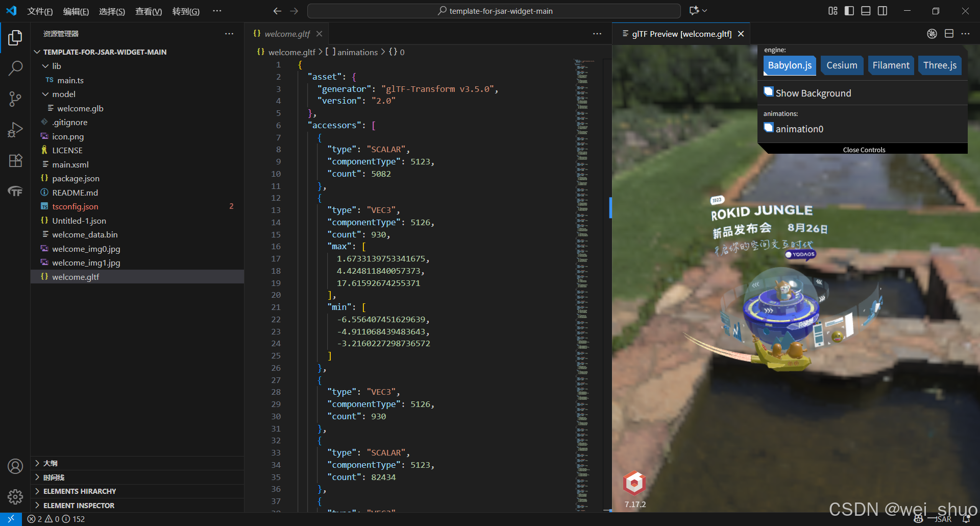
Task: Open more actions in preview editor group
Action: pyautogui.click(x=965, y=34)
